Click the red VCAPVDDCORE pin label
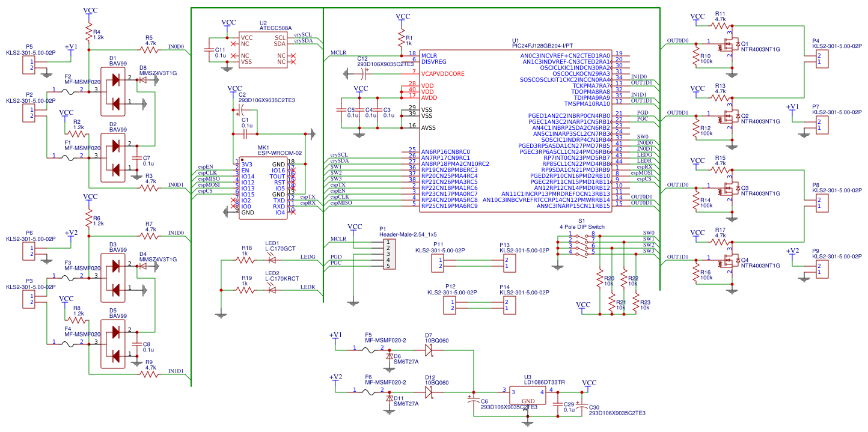This screenshot has height=432, width=868. tap(444, 74)
